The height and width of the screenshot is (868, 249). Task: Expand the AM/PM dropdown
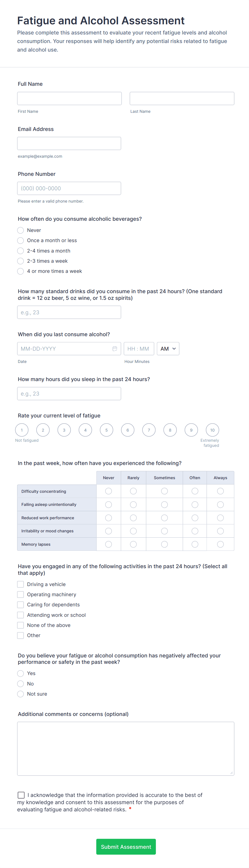pos(168,349)
